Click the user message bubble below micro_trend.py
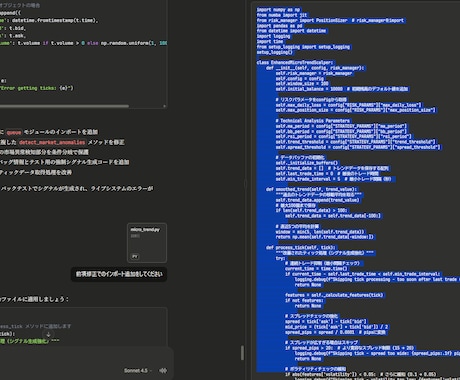 [119, 274]
